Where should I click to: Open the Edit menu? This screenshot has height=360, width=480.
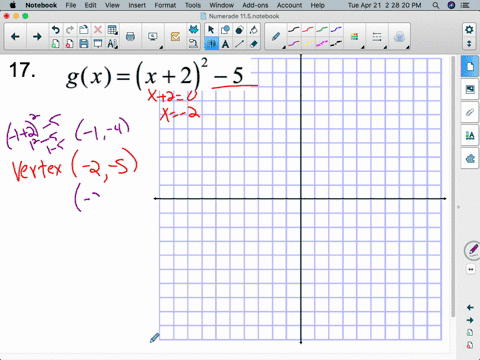pos(90,5)
